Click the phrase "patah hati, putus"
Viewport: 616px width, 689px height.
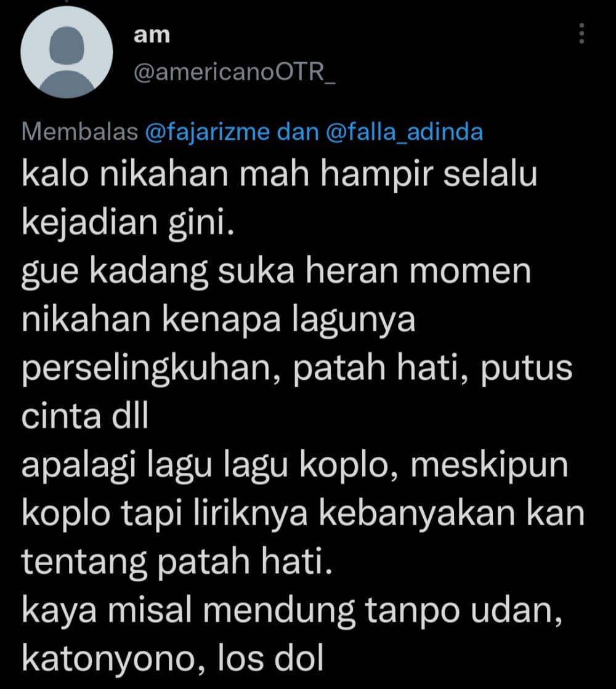(432, 368)
